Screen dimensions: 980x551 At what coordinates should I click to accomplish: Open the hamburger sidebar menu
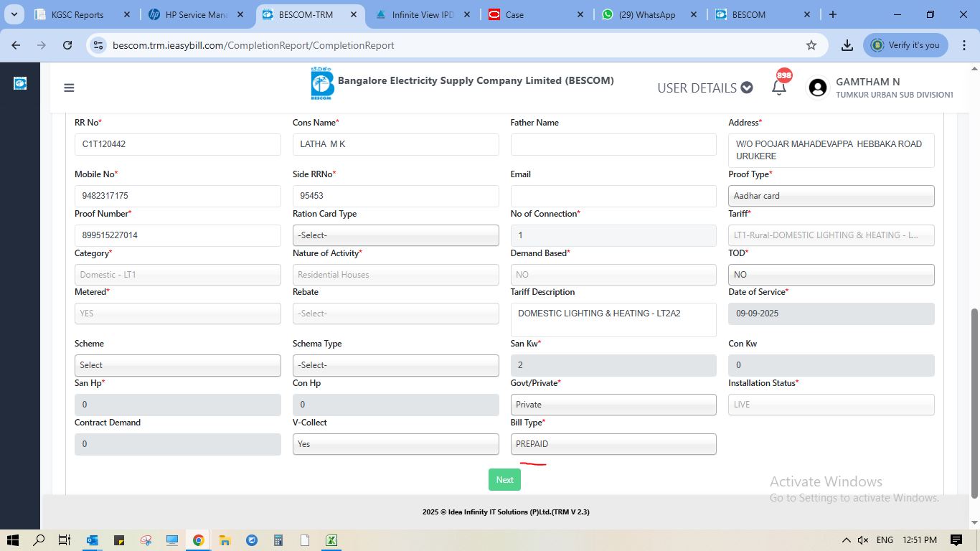pyautogui.click(x=69, y=88)
